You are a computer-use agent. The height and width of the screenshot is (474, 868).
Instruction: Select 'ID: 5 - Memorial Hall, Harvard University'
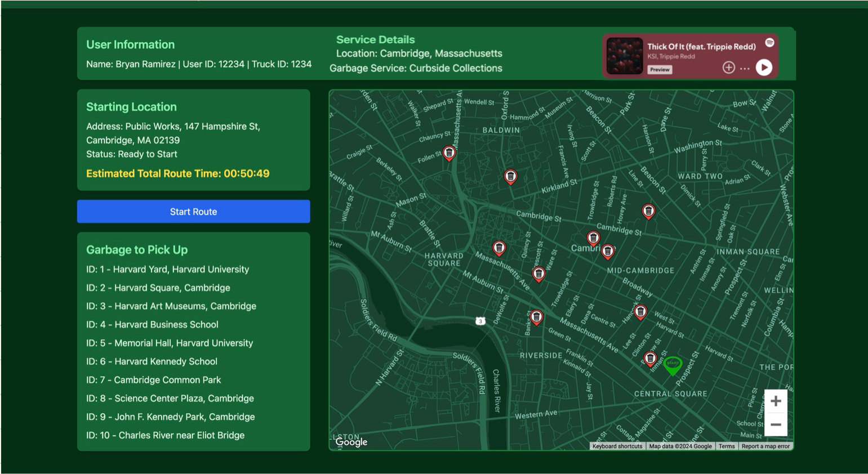tap(170, 343)
